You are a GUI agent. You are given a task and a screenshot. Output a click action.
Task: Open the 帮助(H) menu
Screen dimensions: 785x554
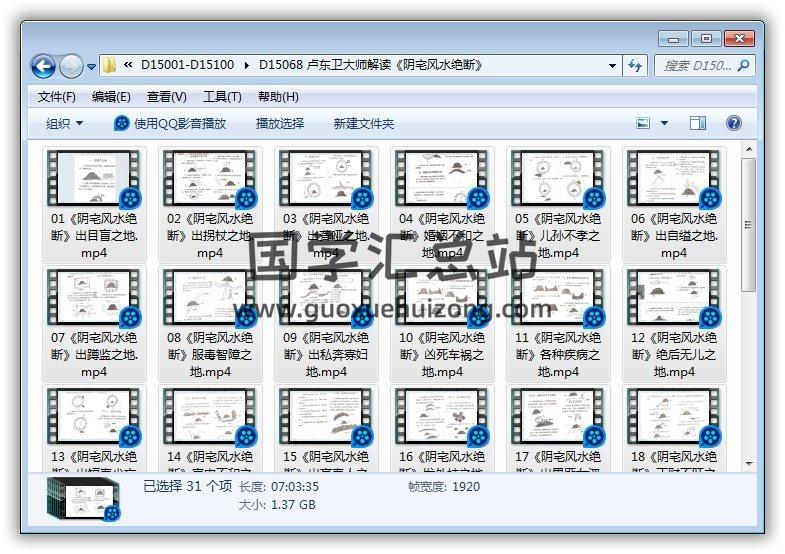[x=278, y=97]
